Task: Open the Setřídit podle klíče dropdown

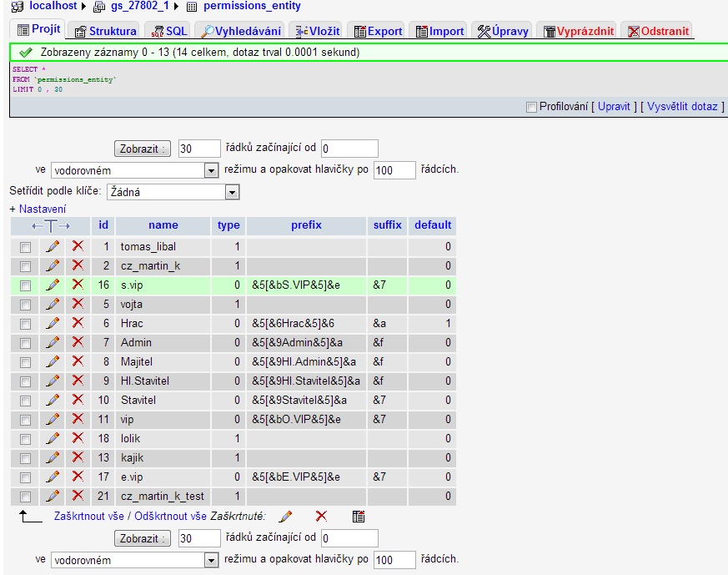Action: click(x=173, y=192)
